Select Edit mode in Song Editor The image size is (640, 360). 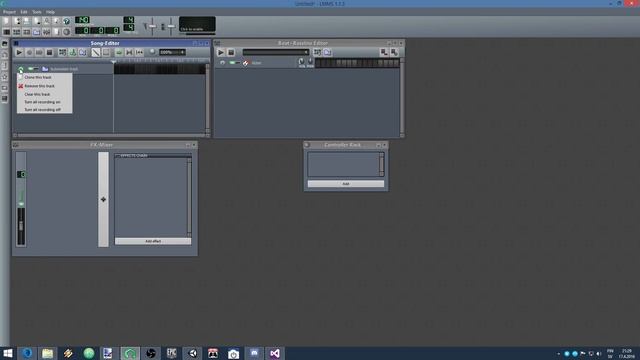point(106,52)
